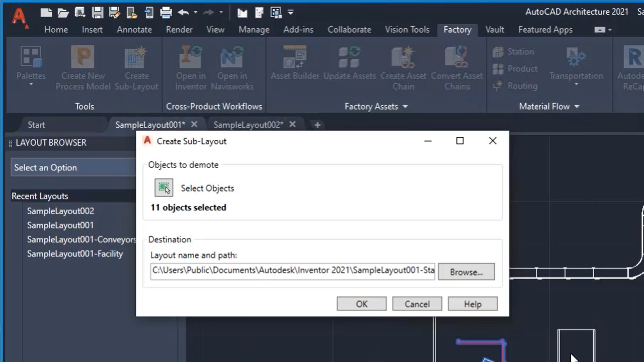Screen dimensions: 644x362
Task: Select SampleLayout001-Facility in Recent Layouts
Action: pyautogui.click(x=75, y=254)
